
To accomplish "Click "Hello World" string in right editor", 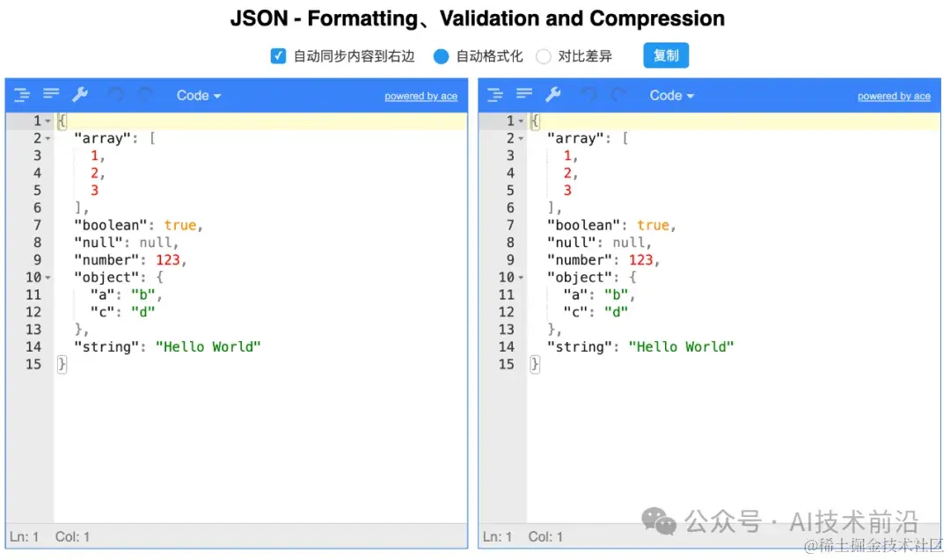I will pyautogui.click(x=681, y=347).
